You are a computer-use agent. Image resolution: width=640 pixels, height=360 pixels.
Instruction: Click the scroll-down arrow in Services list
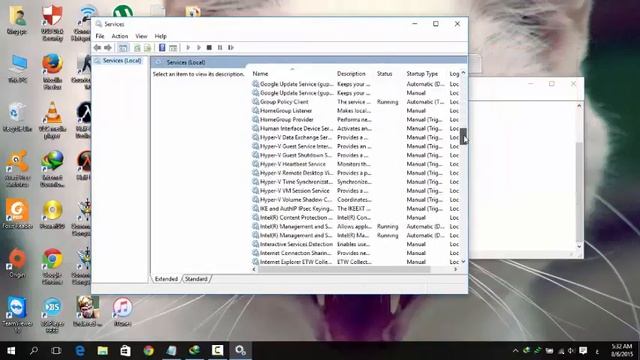(x=463, y=262)
